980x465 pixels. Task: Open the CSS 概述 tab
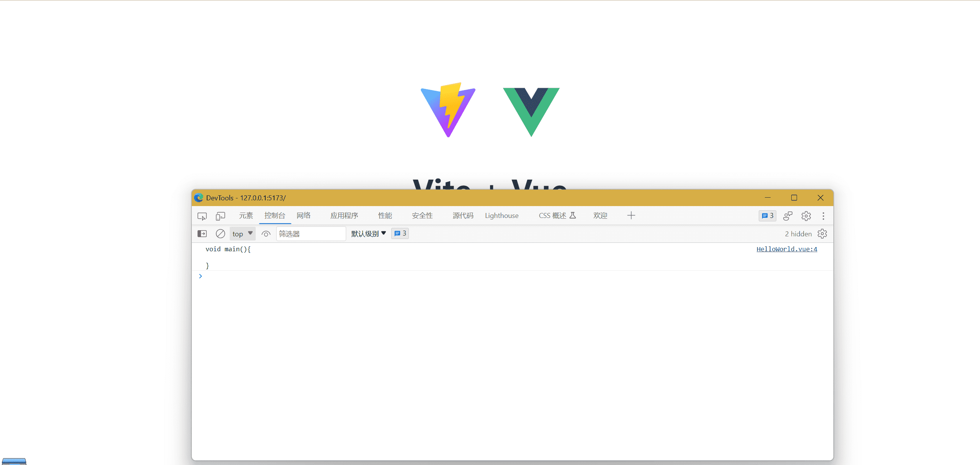(x=557, y=216)
